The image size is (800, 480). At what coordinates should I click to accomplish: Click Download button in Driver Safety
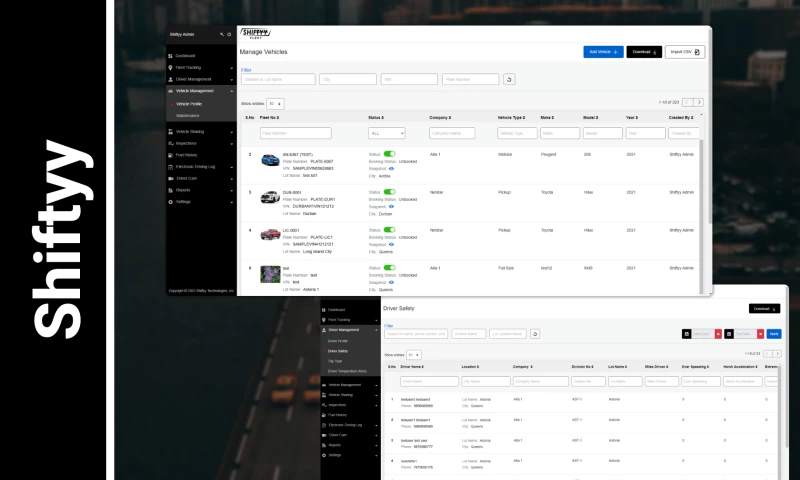pyautogui.click(x=764, y=309)
